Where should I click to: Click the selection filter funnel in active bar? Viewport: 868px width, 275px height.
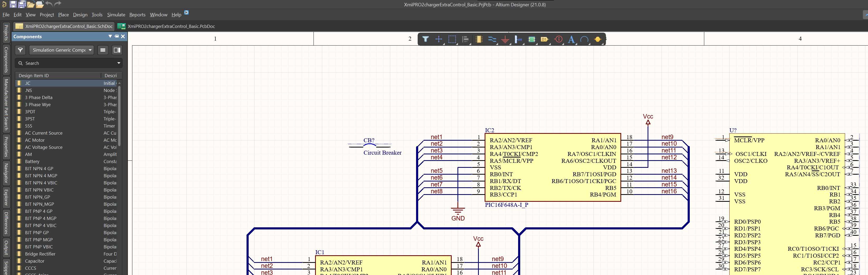coord(426,40)
